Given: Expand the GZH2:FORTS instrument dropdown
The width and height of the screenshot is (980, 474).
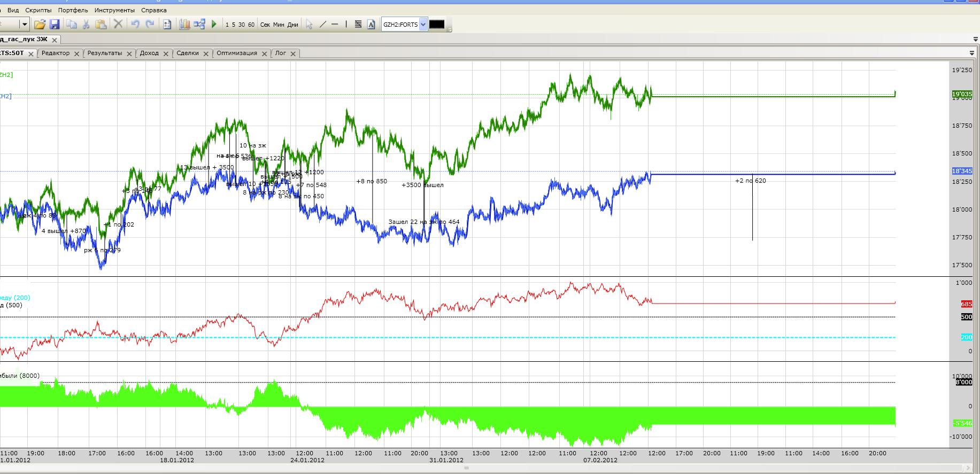Looking at the screenshot, I should click(x=423, y=24).
